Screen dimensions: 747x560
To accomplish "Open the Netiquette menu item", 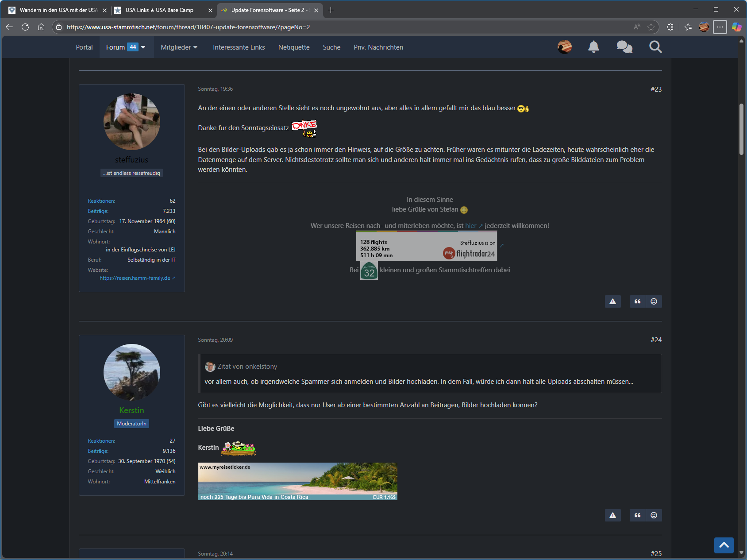I will [x=293, y=47].
